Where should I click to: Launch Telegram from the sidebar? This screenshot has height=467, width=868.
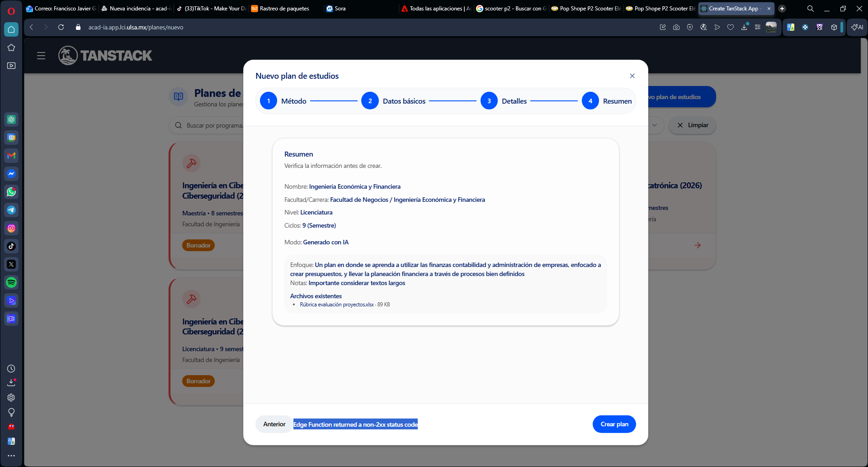tap(11, 210)
